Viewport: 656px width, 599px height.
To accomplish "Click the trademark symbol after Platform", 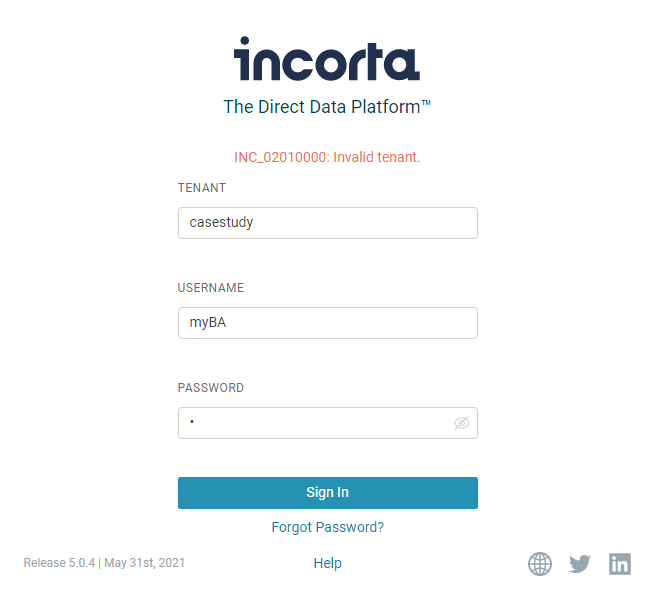I will coord(426,103).
